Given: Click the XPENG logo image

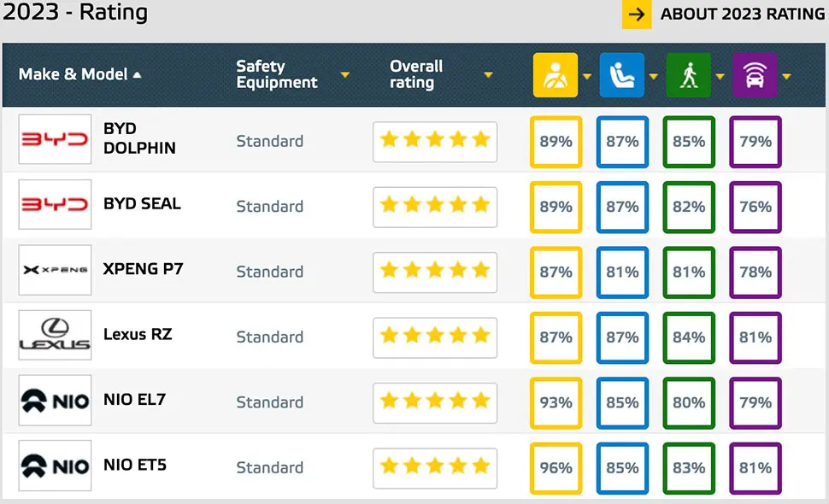Looking at the screenshot, I should tap(55, 269).
